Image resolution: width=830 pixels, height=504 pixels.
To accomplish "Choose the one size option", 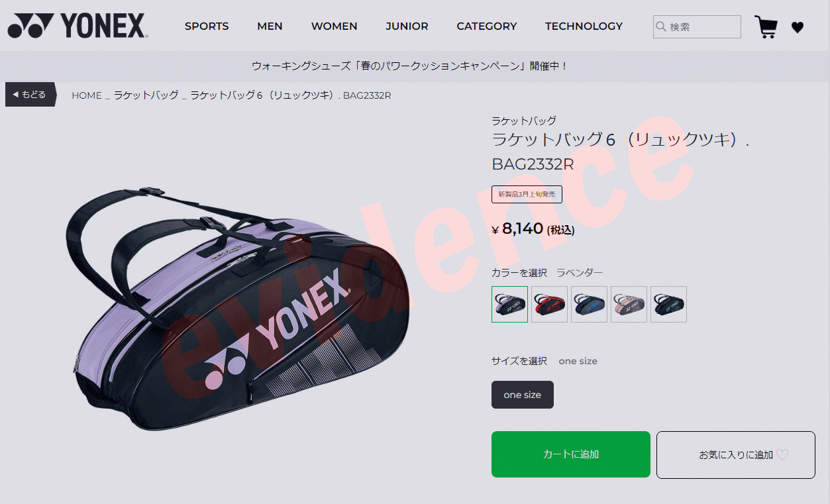I will point(523,395).
